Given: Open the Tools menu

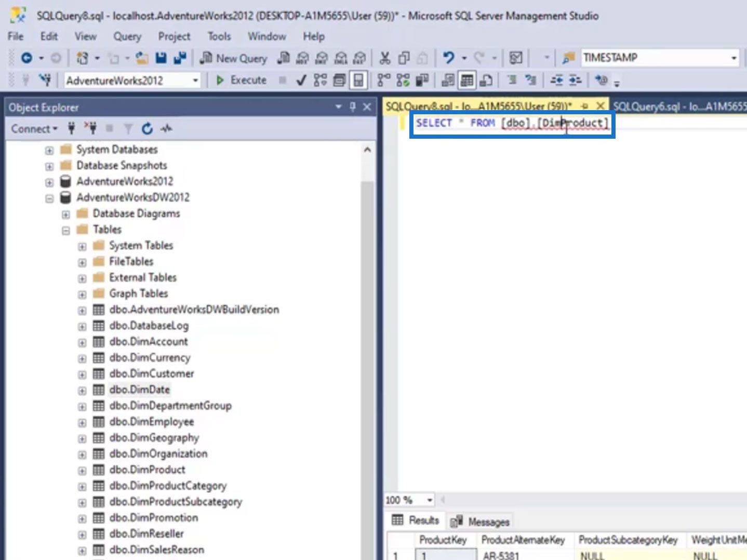Looking at the screenshot, I should [x=219, y=36].
